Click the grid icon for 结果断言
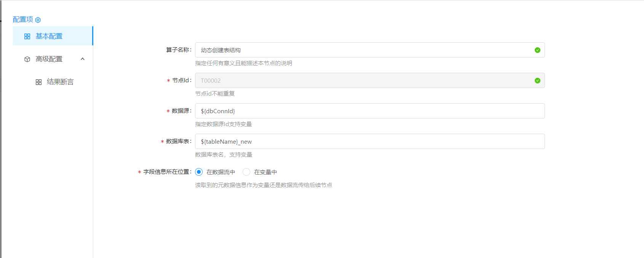The image size is (644, 258). [38, 82]
